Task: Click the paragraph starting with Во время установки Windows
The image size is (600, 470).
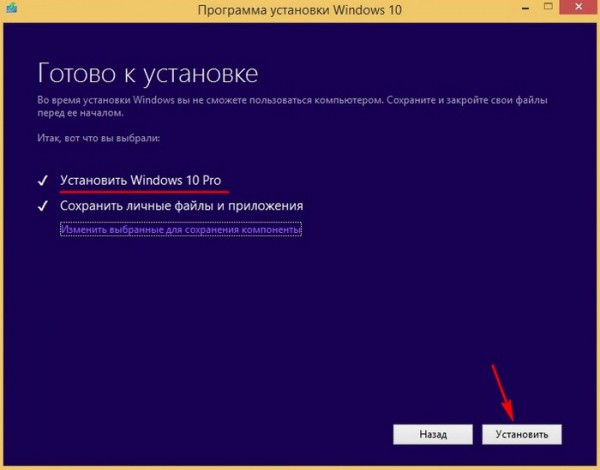Action: [x=292, y=106]
